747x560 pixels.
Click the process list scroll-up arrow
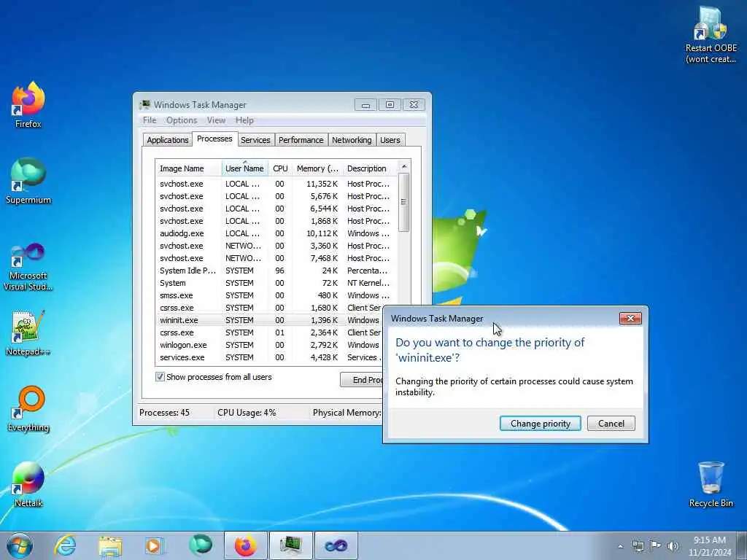click(x=404, y=167)
